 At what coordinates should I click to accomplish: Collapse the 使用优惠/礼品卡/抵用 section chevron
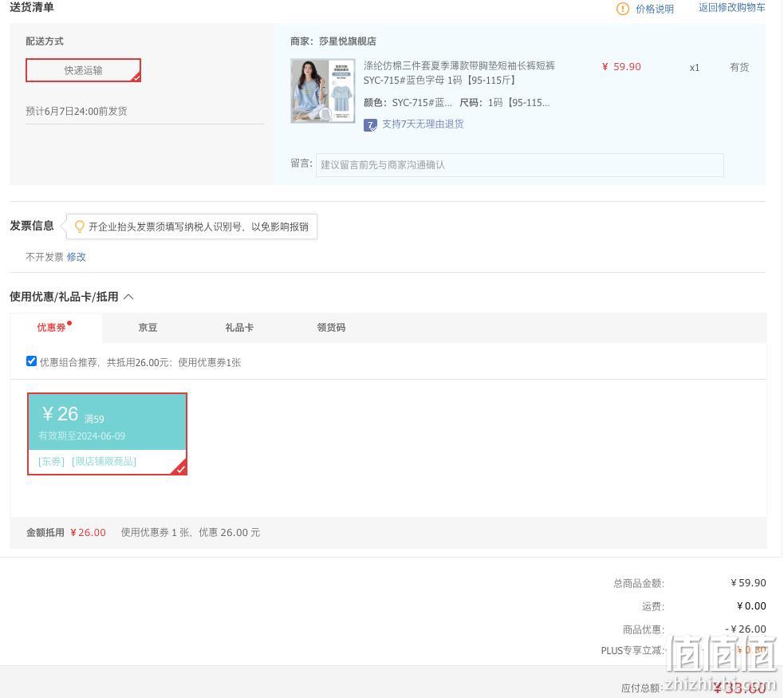128,297
